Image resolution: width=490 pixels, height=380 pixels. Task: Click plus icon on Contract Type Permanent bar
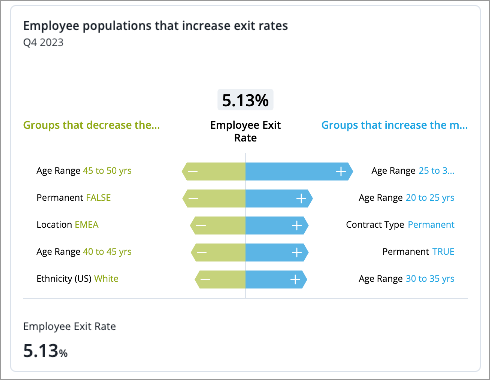point(297,225)
